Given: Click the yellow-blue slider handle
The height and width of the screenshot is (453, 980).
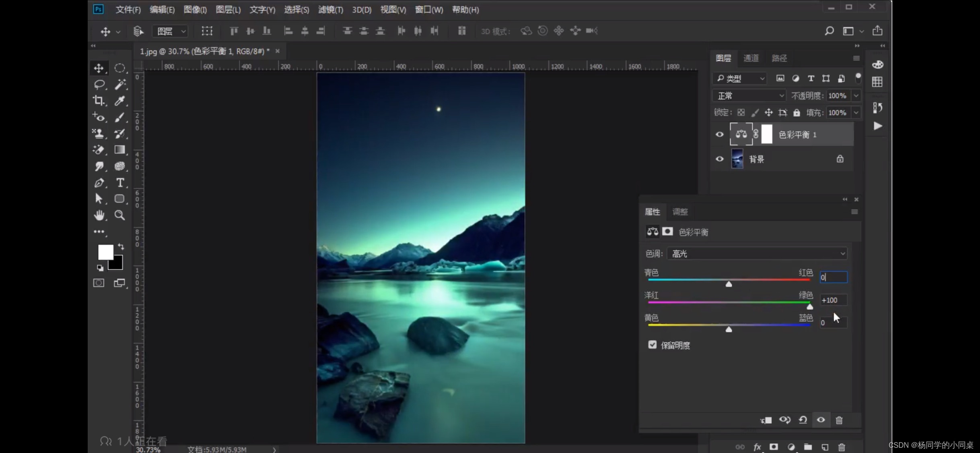Looking at the screenshot, I should (x=729, y=329).
